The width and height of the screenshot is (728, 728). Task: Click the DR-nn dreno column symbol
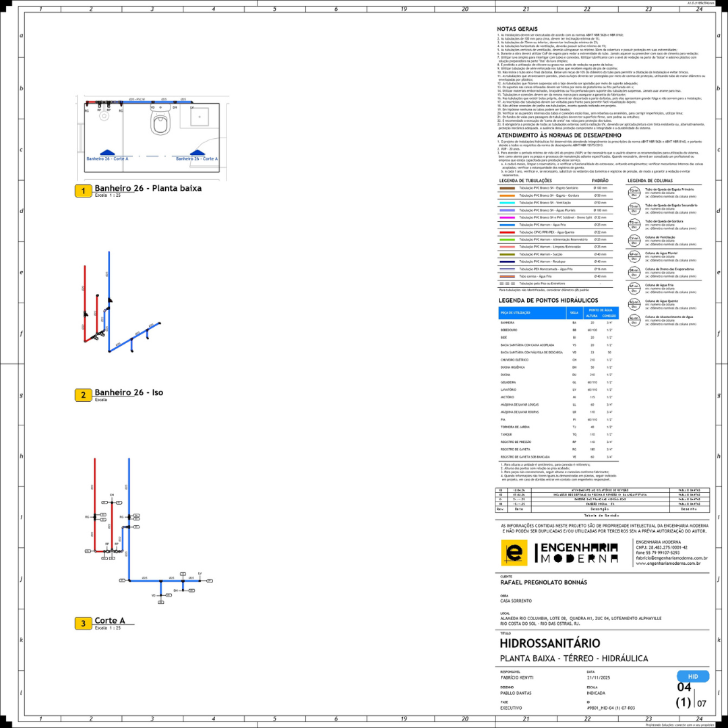click(634, 272)
